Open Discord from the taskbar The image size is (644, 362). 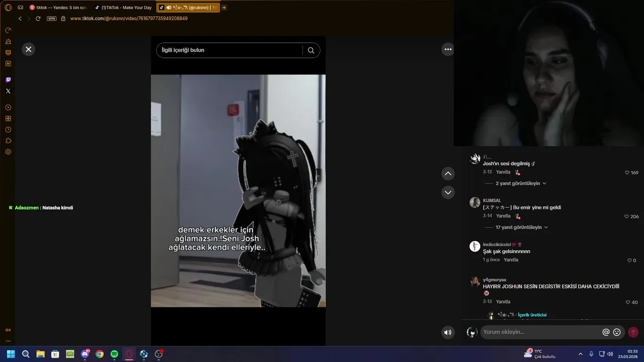coord(85,354)
